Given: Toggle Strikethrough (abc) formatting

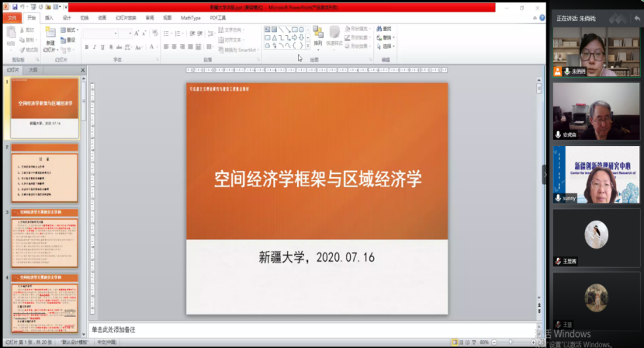Looking at the screenshot, I should tap(119, 47).
